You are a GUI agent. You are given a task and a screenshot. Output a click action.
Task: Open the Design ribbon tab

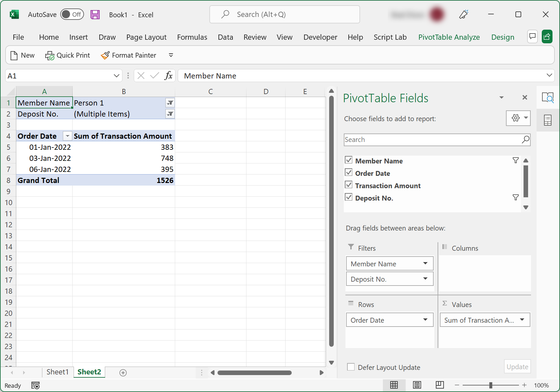pos(503,37)
